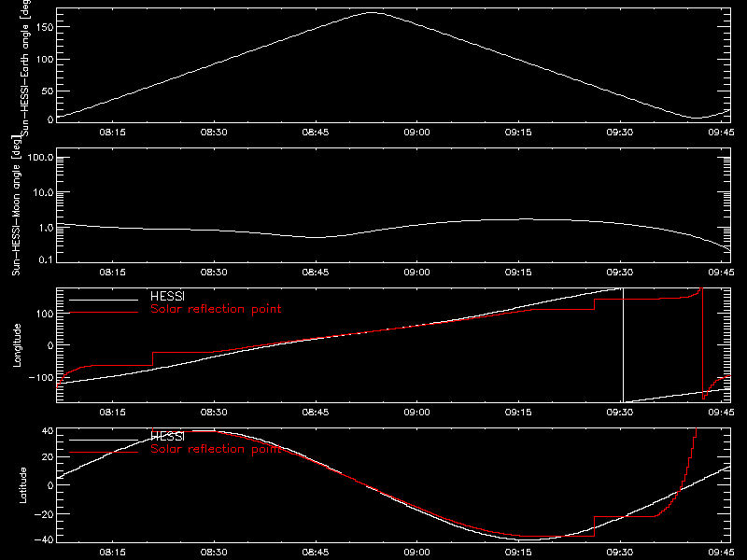Click the 50 tick on Earth angle axis
Viewport: 747px width, 560px height.
tap(48, 91)
